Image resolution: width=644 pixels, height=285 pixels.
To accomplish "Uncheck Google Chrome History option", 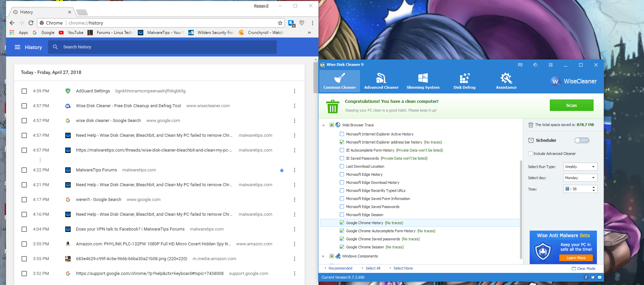I will (342, 223).
